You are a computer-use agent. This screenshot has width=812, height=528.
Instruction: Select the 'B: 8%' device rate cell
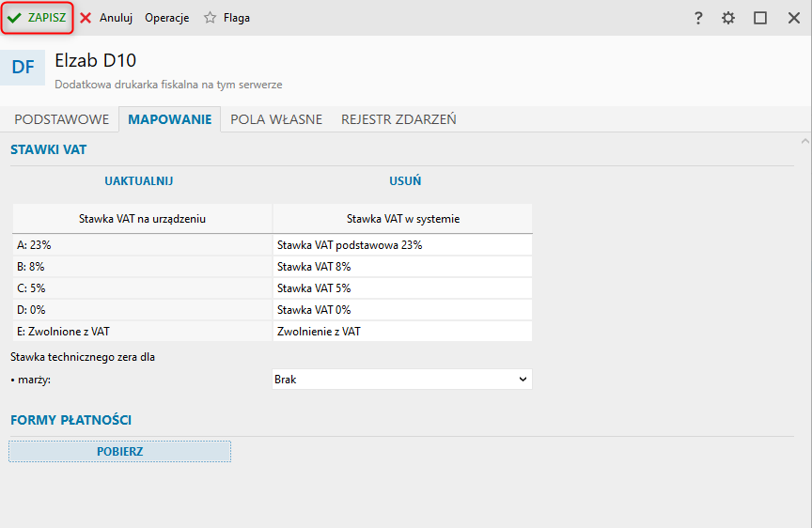143,267
